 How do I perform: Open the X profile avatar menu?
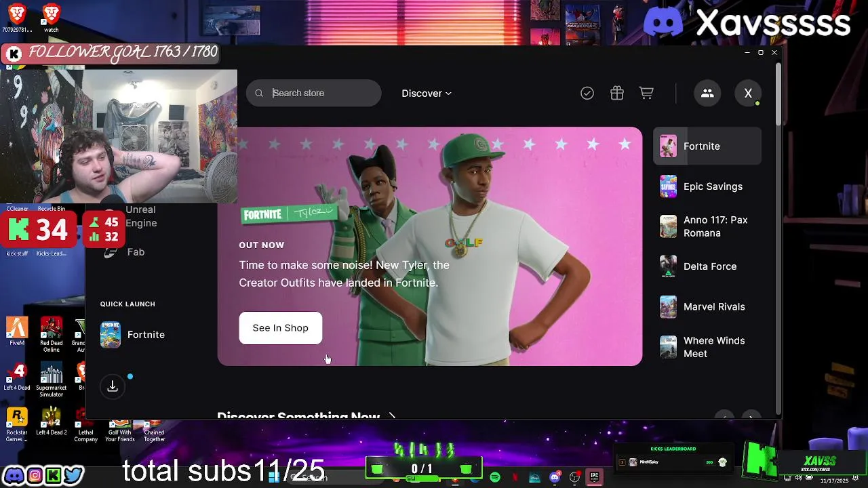pyautogui.click(x=748, y=94)
